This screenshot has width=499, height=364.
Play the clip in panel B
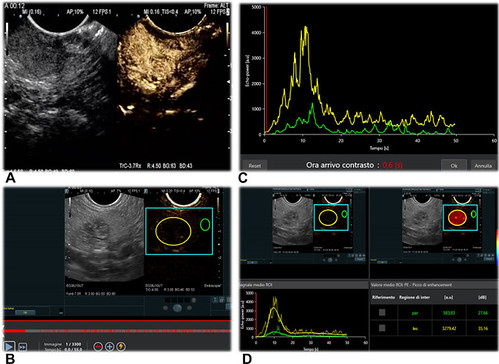(x=9, y=347)
